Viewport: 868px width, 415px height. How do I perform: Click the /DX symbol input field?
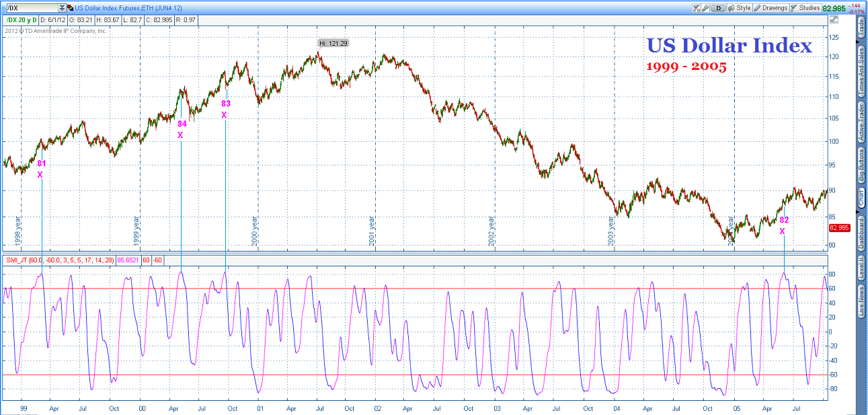pos(32,8)
